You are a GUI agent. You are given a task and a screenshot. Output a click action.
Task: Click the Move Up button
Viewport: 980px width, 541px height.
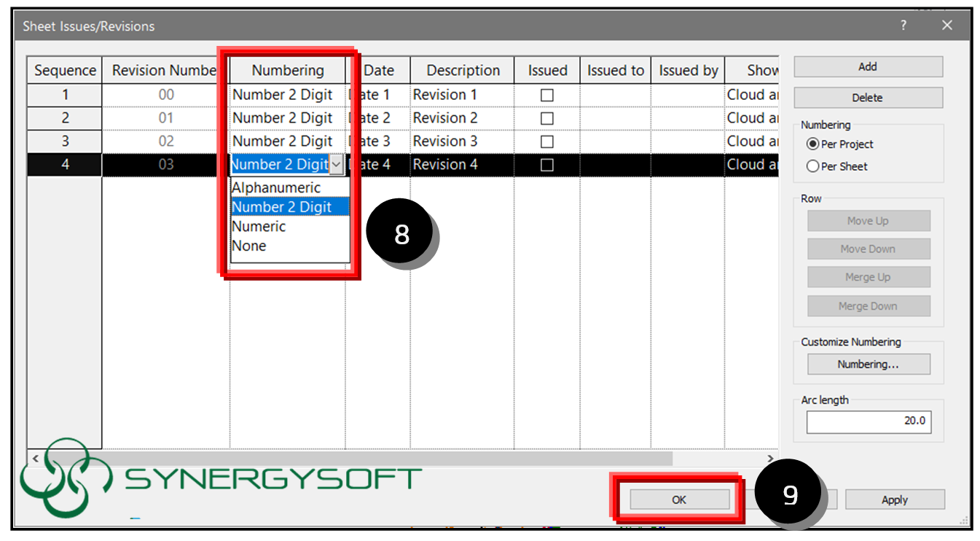pyautogui.click(x=869, y=220)
